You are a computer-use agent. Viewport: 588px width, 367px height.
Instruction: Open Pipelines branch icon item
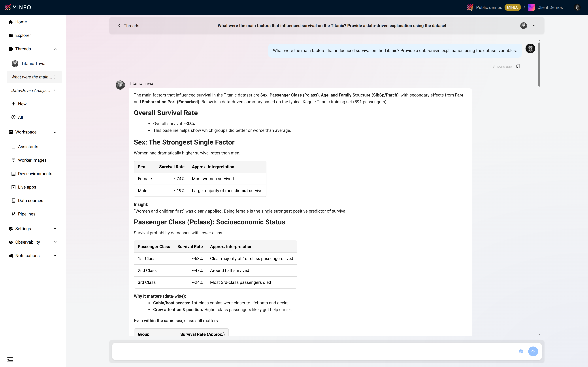coord(14,214)
